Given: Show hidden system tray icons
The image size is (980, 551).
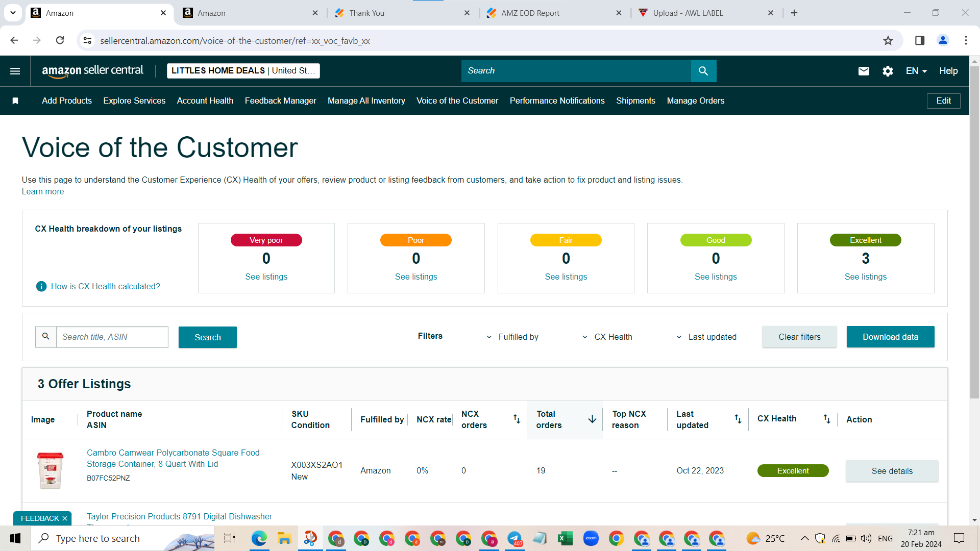Looking at the screenshot, I should (x=804, y=538).
